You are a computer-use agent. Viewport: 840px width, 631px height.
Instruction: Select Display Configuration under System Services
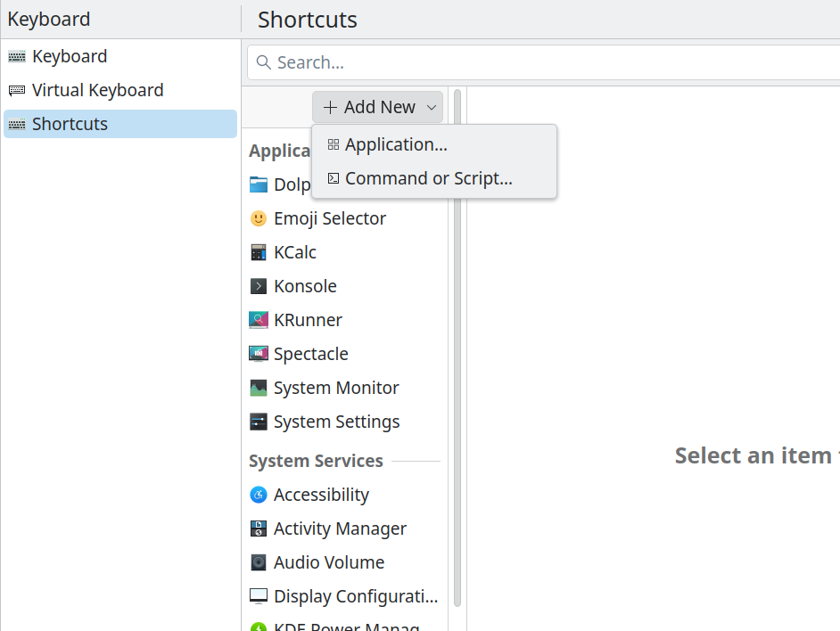tap(345, 596)
